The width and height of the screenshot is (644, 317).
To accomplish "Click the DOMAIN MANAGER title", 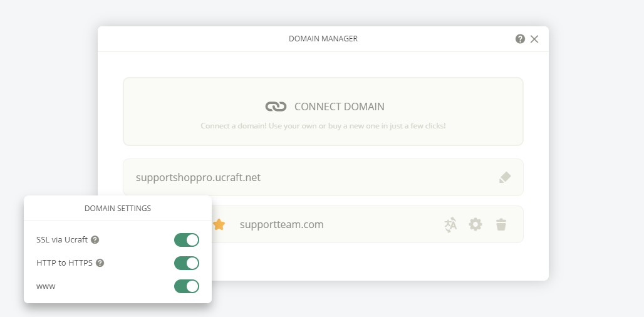I will click(x=323, y=39).
